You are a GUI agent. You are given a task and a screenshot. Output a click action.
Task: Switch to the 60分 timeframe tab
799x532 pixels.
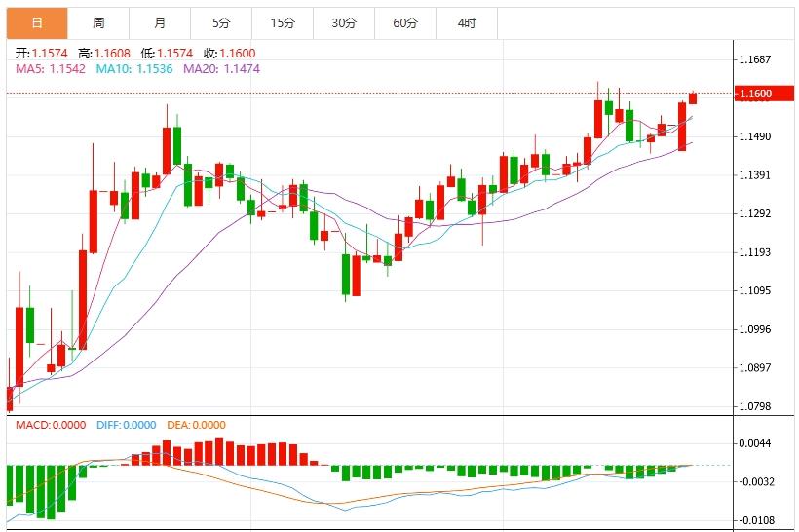pos(405,22)
